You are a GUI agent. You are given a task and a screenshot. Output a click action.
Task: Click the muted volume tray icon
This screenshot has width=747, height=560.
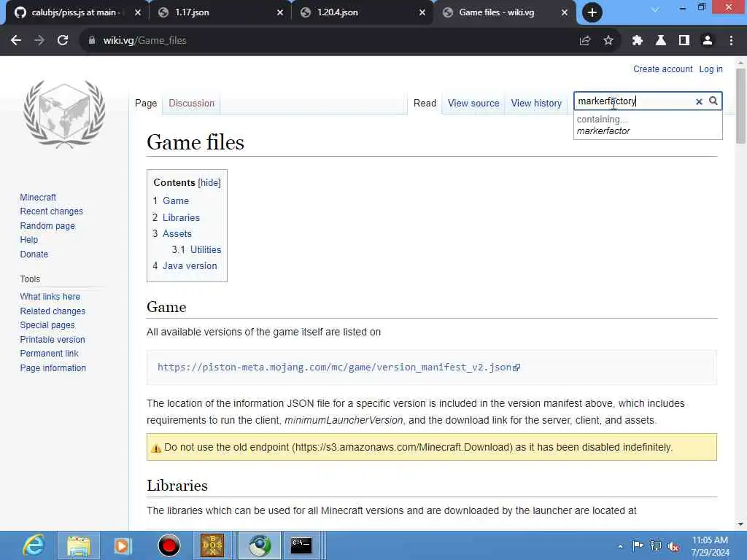click(x=673, y=547)
